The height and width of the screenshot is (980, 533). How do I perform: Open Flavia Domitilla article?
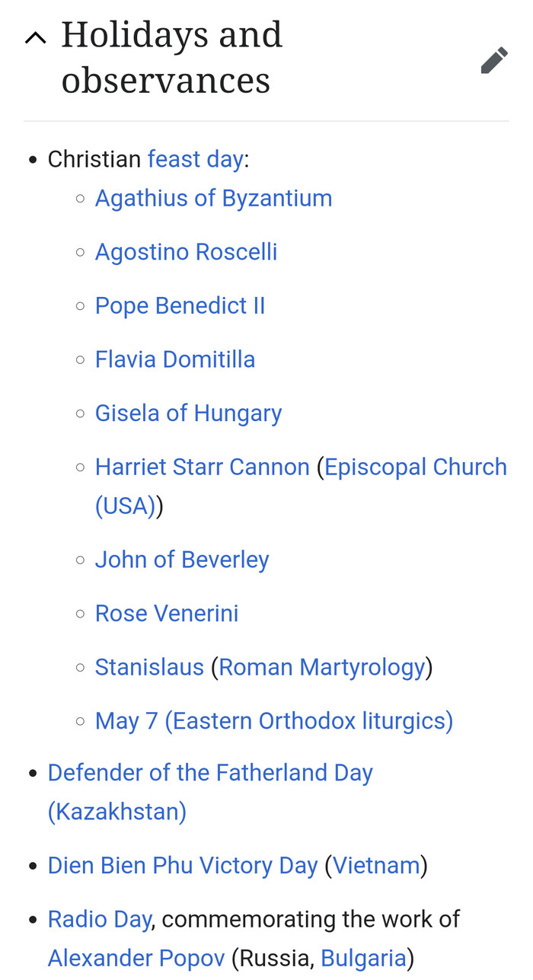[175, 359]
